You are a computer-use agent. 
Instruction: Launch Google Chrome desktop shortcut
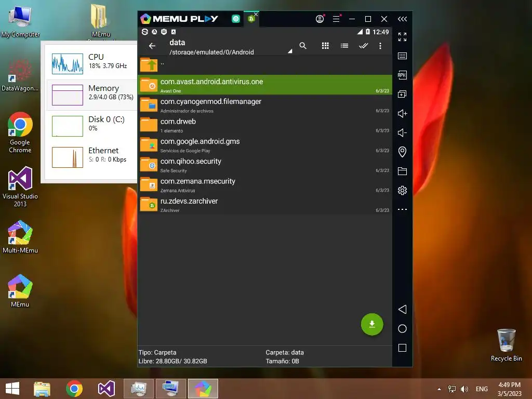coord(20,132)
